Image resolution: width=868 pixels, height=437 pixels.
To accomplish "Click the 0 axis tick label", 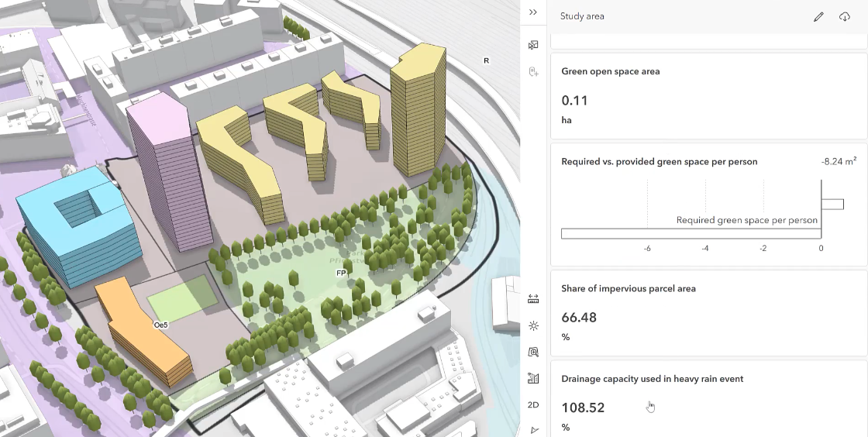I will 821,249.
